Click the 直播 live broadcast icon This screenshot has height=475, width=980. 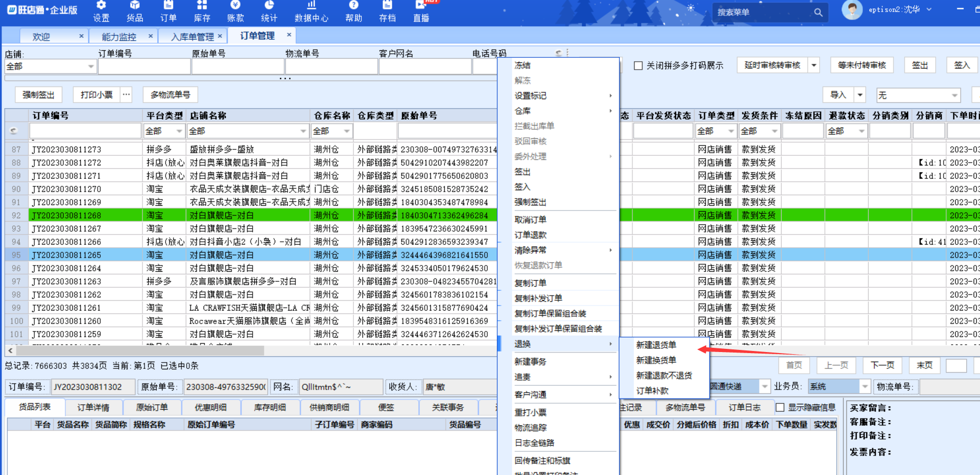coord(421,11)
